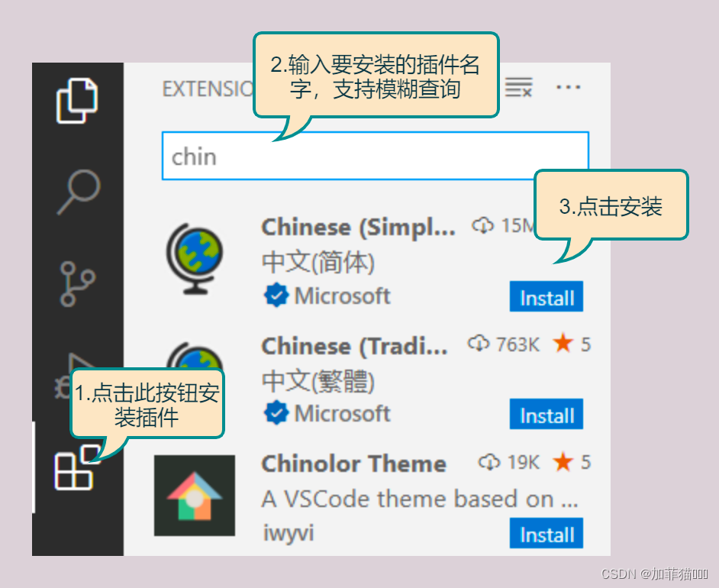Viewport: 719px width, 588px height.
Task: Install the Chinese (Traditional) language pack
Action: coord(547,414)
